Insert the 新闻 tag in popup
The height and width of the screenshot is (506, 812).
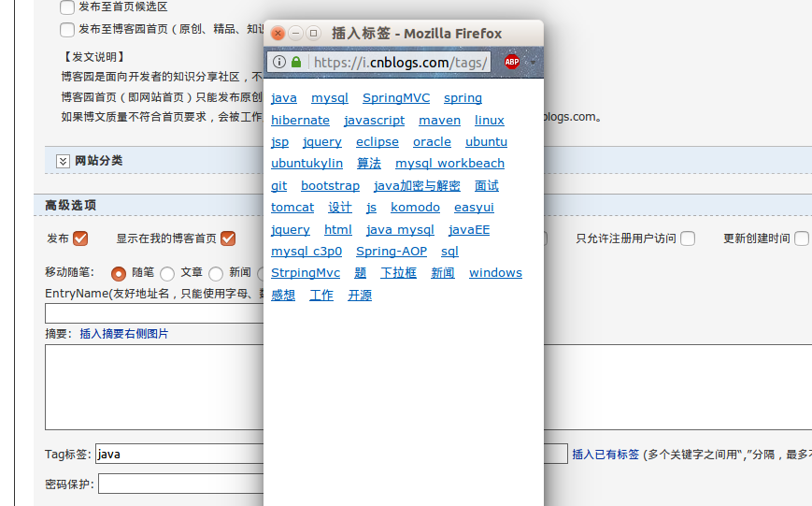pos(443,273)
